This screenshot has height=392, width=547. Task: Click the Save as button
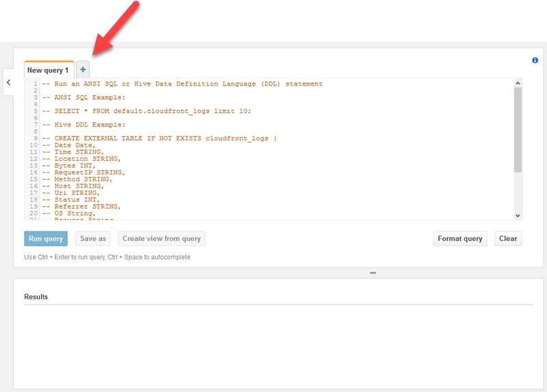point(93,239)
